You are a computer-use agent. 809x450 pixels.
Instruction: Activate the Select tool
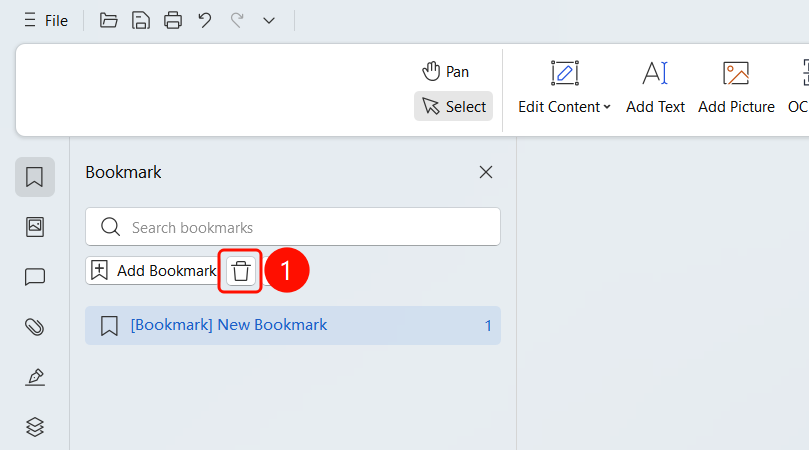[x=454, y=106]
